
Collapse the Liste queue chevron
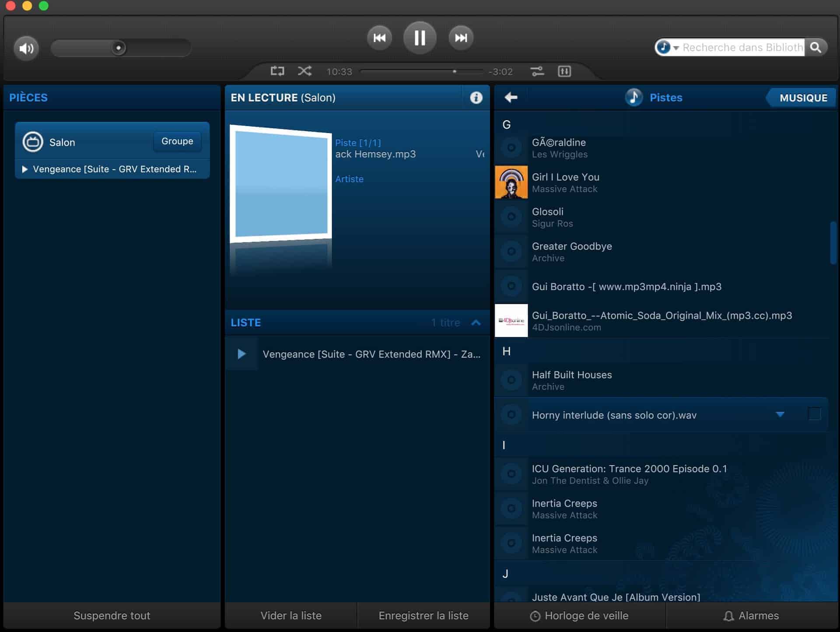tap(476, 323)
